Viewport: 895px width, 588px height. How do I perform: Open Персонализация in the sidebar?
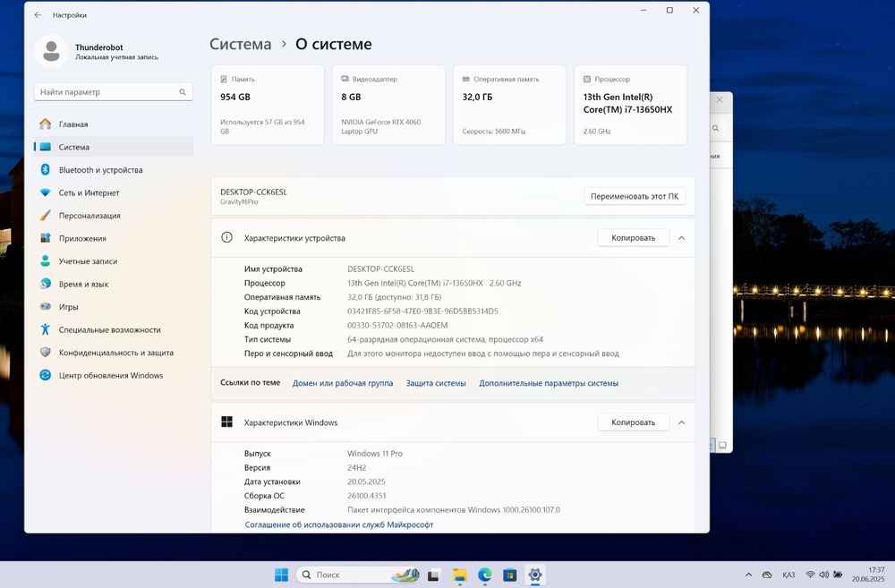89,216
